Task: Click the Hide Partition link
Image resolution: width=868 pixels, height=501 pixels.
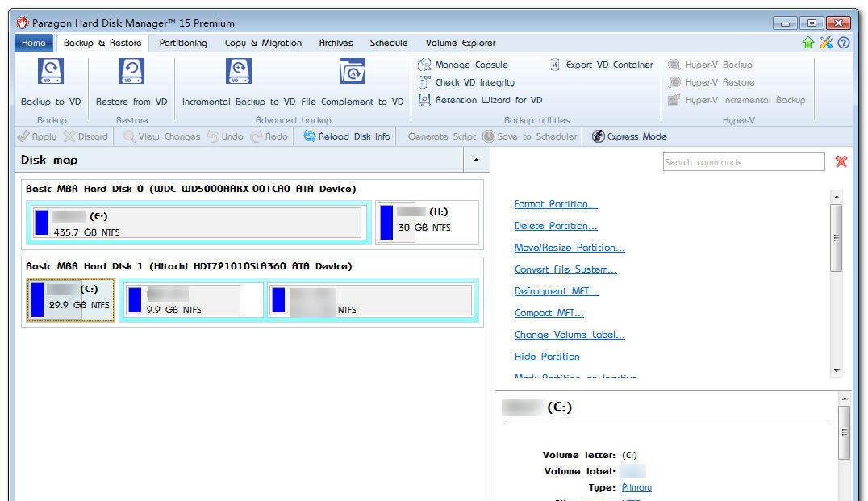Action: [x=547, y=357]
